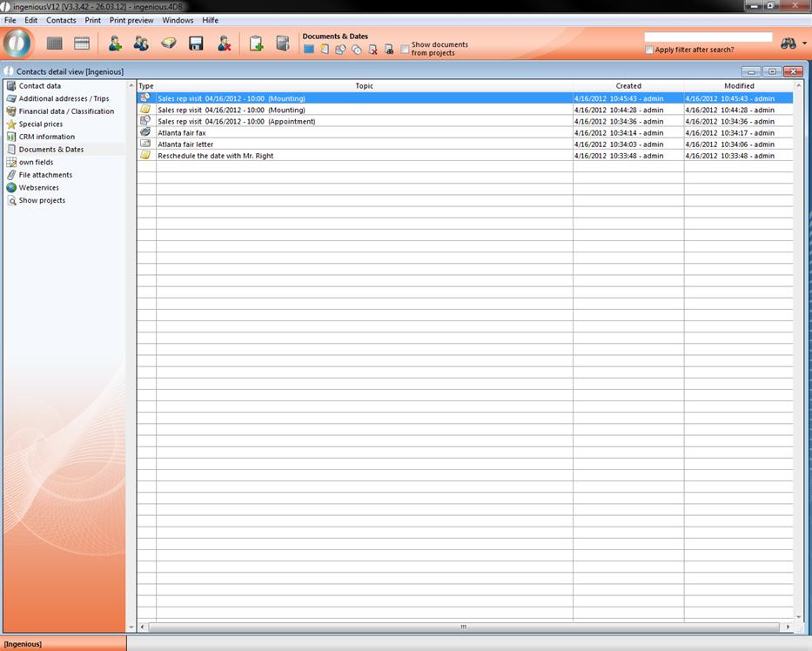Click the delete contact icon with red X
This screenshot has width=812, height=651.
click(x=224, y=44)
